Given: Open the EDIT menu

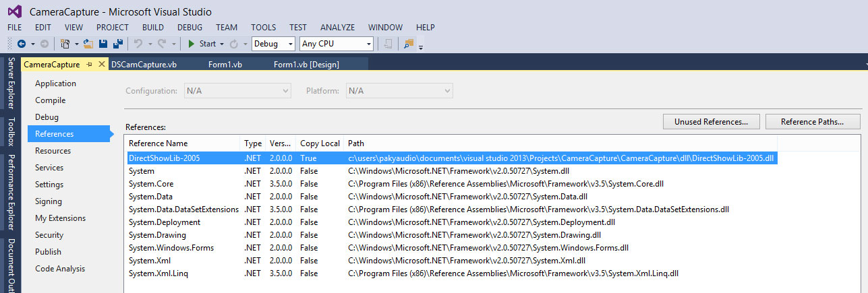Looking at the screenshot, I should click(x=43, y=28).
